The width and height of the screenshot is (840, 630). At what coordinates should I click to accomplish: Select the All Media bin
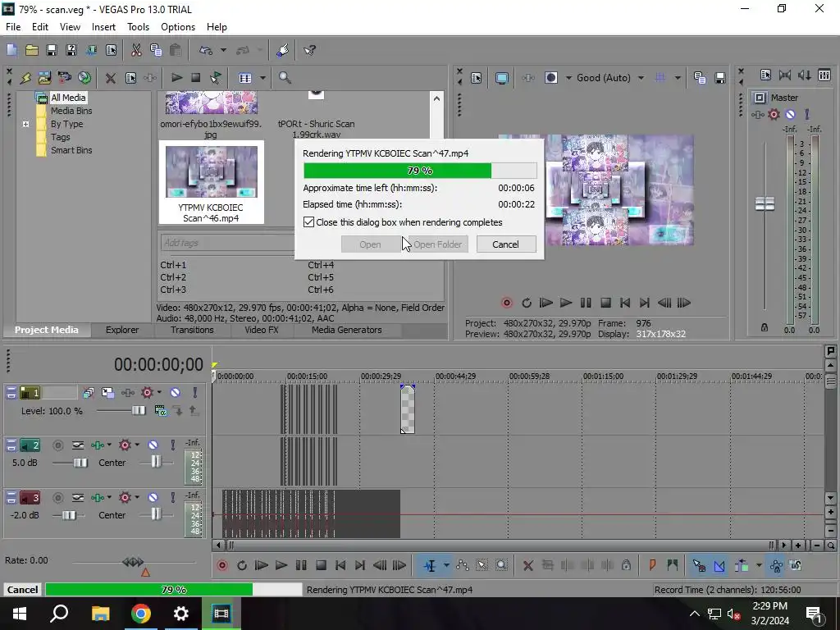(68, 98)
